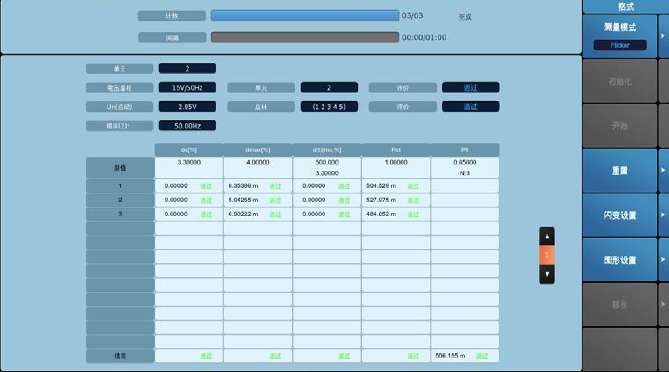Open the 测量模式 Flicker menu button
This screenshot has height=372, width=669.
[620, 36]
